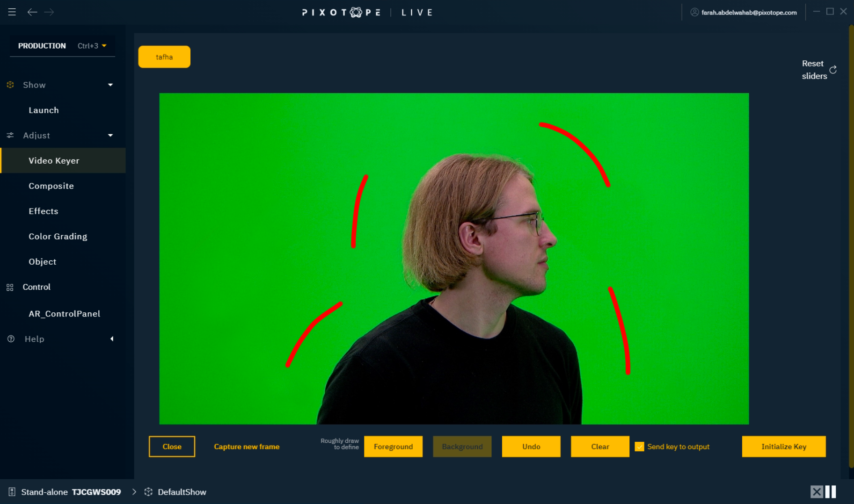This screenshot has height=504, width=854.
Task: Click the DefaultShow icon in status bar
Action: point(148,492)
